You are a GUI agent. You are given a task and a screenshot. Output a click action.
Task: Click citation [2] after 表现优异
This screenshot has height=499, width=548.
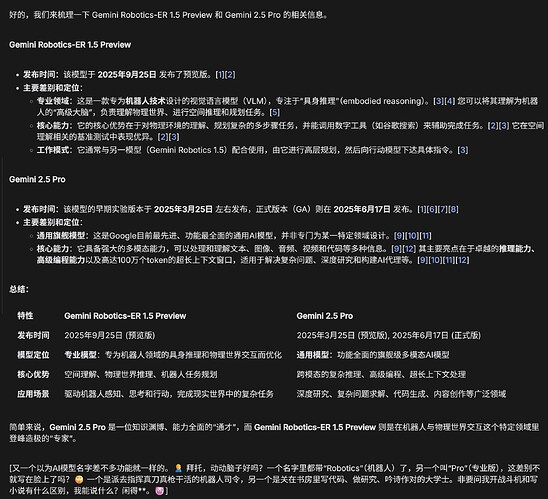point(163,137)
